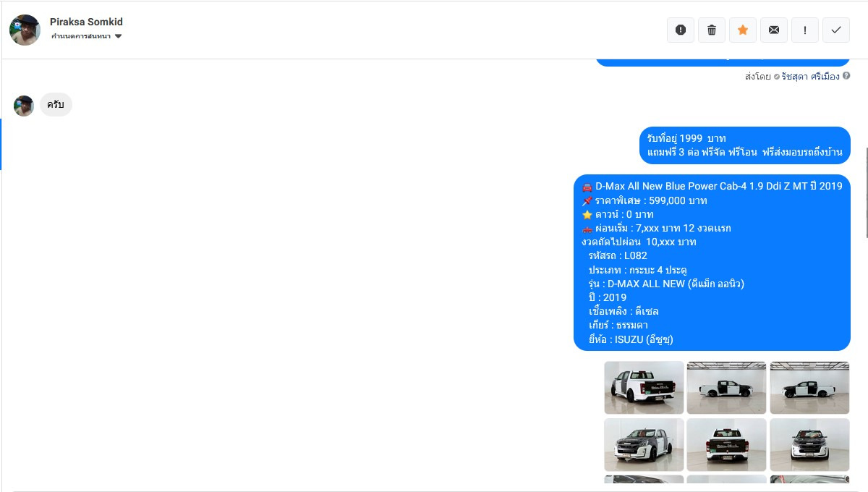
Task: Mark conversation done with the checkmark icon
Action: pos(836,30)
